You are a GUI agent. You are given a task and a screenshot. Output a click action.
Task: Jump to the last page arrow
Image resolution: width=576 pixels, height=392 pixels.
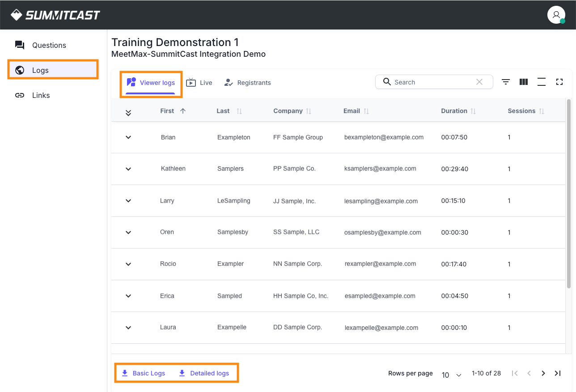[558, 373]
